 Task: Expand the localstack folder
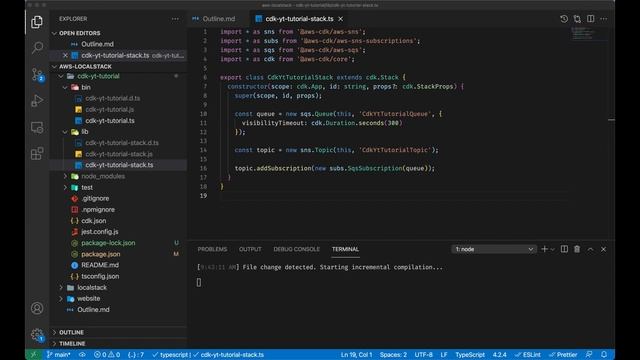(x=92, y=287)
